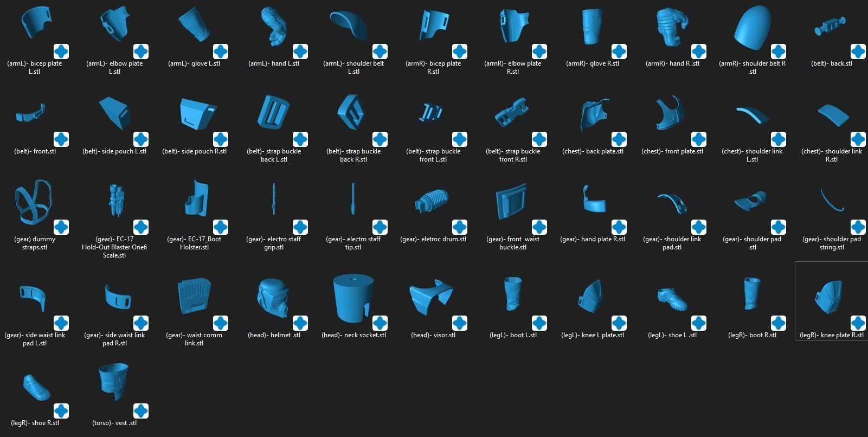Click the (head)- helmet .stl model thumbnail

[x=274, y=298]
